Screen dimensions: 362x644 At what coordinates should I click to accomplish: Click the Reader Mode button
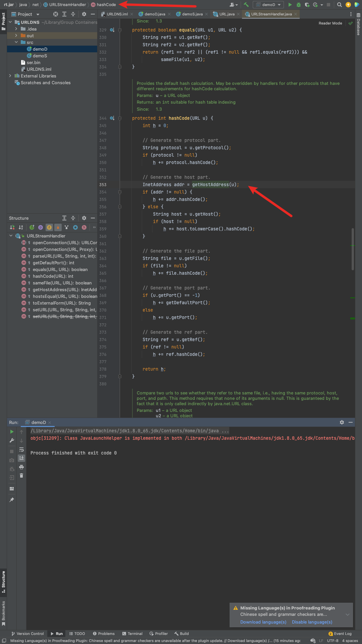point(330,23)
